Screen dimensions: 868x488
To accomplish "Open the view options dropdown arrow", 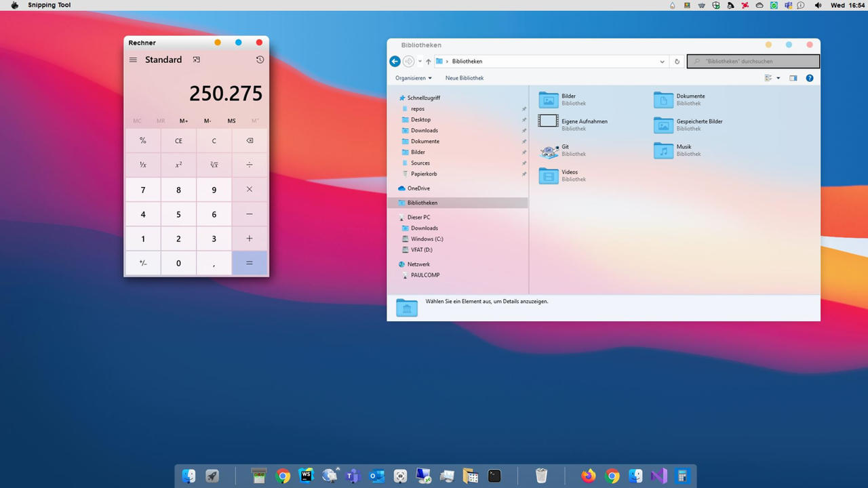I will [x=778, y=78].
